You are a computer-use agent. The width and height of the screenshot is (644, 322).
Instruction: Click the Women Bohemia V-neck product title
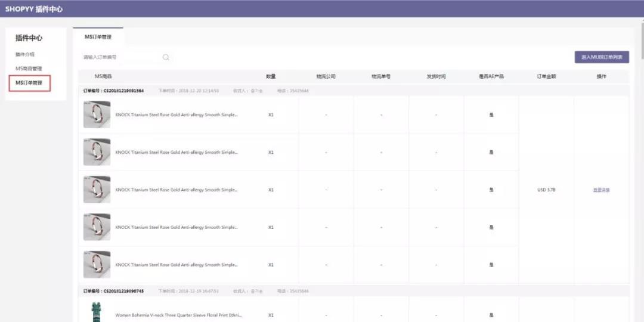coord(178,315)
